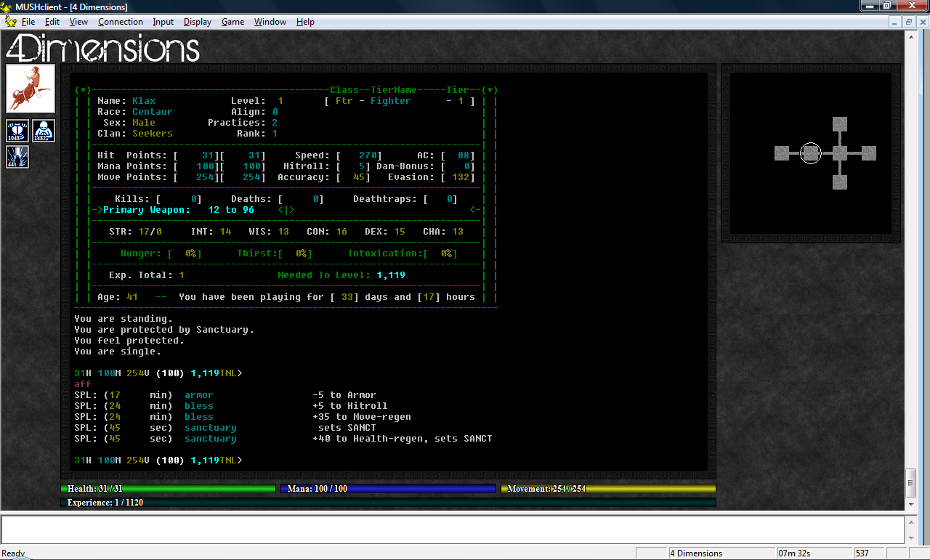Viewport: 930px width, 560px height.
Task: Click 'You are protected by Sanctuary.' line
Action: [164, 330]
